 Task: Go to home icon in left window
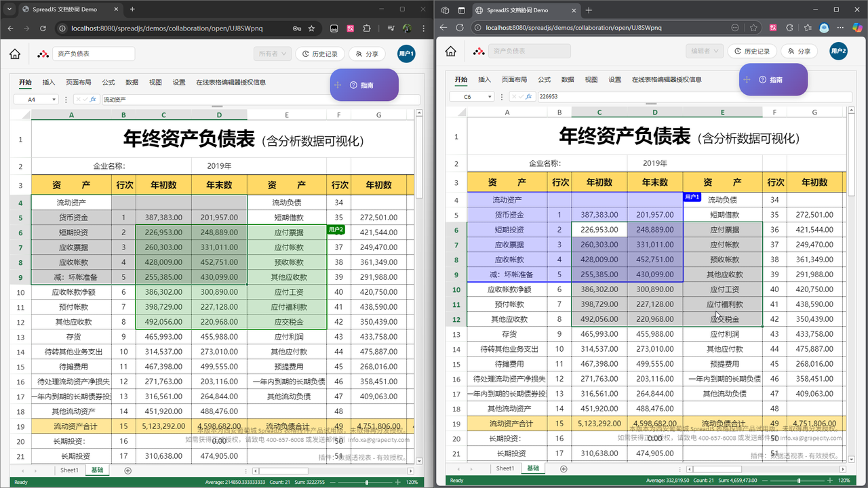(x=15, y=54)
